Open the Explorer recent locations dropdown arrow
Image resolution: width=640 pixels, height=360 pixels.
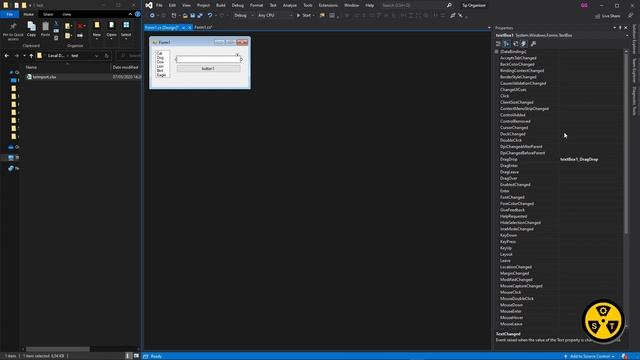pos(24,56)
